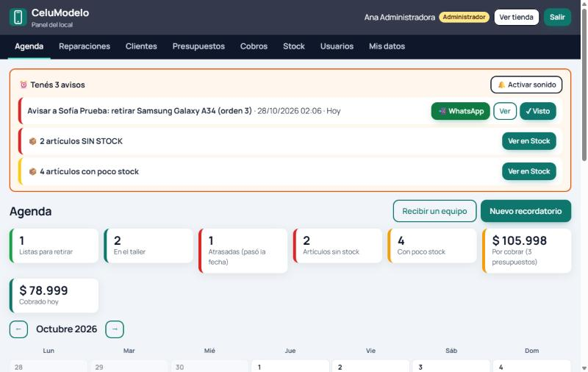Select calendar day 29 under Mar
This screenshot has height=372, width=588.
(x=129, y=366)
